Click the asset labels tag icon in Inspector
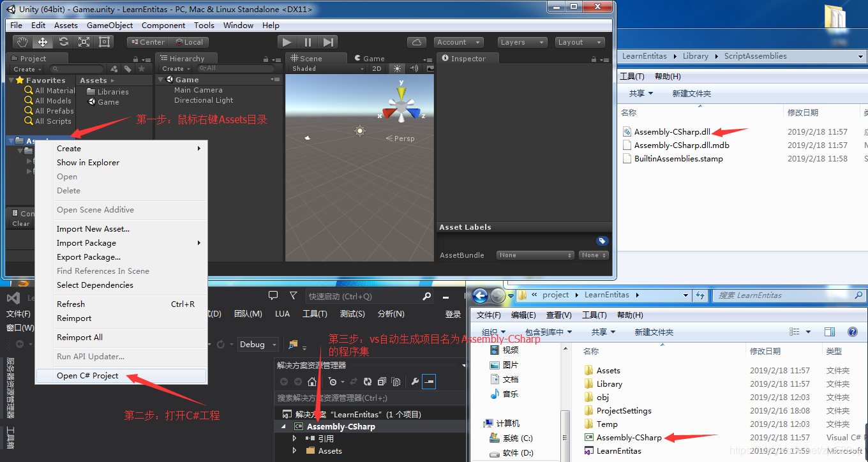Screen dimensions: 868x462 coord(602,241)
